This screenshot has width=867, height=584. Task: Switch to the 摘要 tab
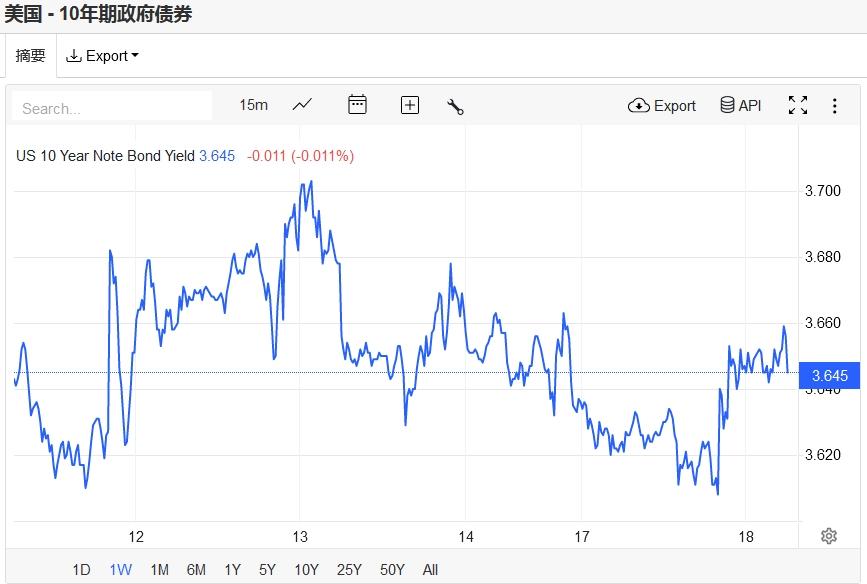[30, 56]
